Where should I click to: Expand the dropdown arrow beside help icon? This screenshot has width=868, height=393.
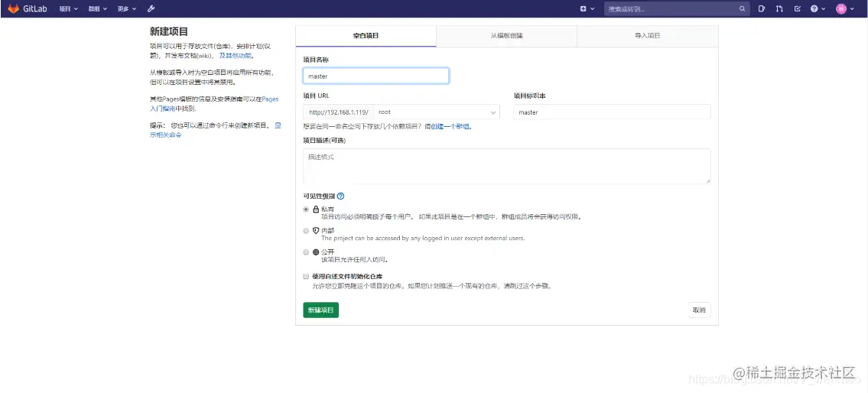(823, 9)
